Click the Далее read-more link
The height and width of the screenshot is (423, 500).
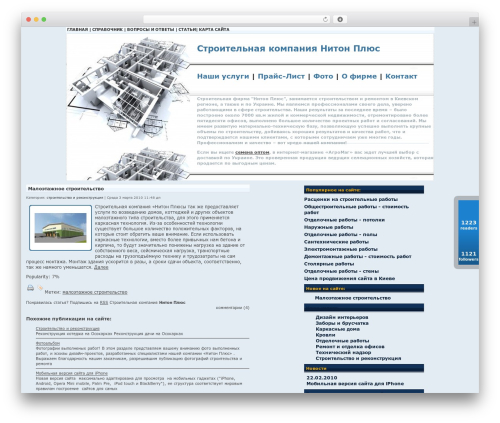click(101, 267)
